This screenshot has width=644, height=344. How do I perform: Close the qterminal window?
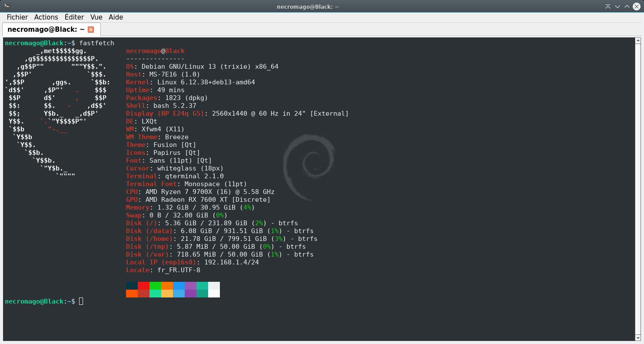pyautogui.click(x=637, y=7)
